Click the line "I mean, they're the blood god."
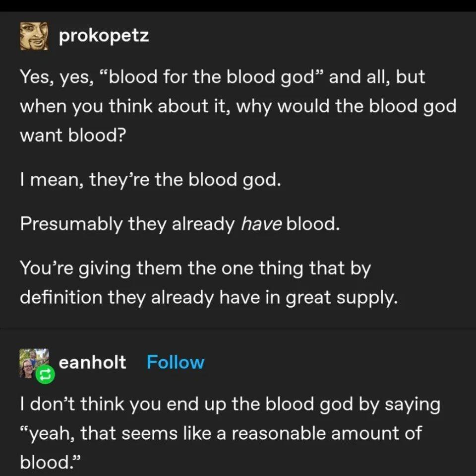Viewport: 476px width, 476px height. pyautogui.click(x=151, y=179)
